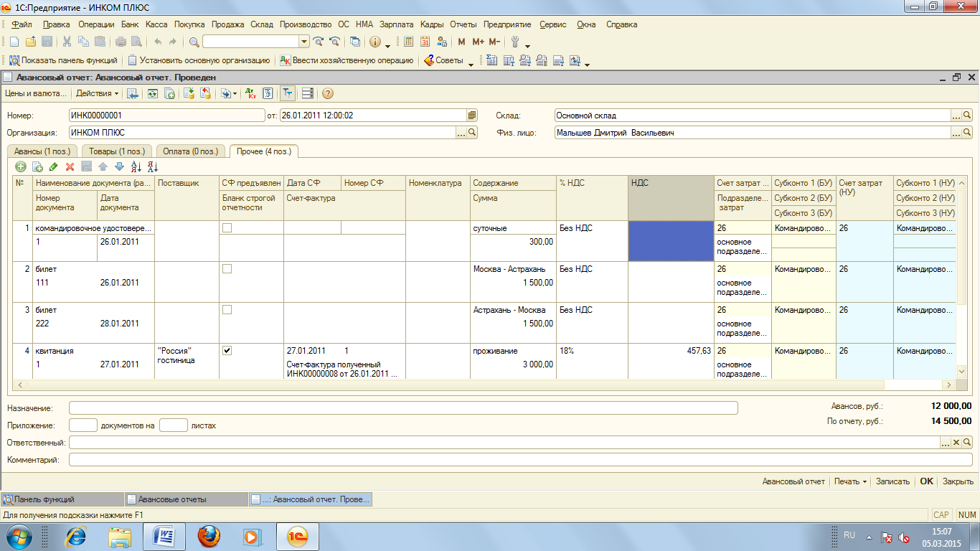Sort rows descending with the Я-А icon
Viewport: 980px width, 551px height.
point(152,166)
